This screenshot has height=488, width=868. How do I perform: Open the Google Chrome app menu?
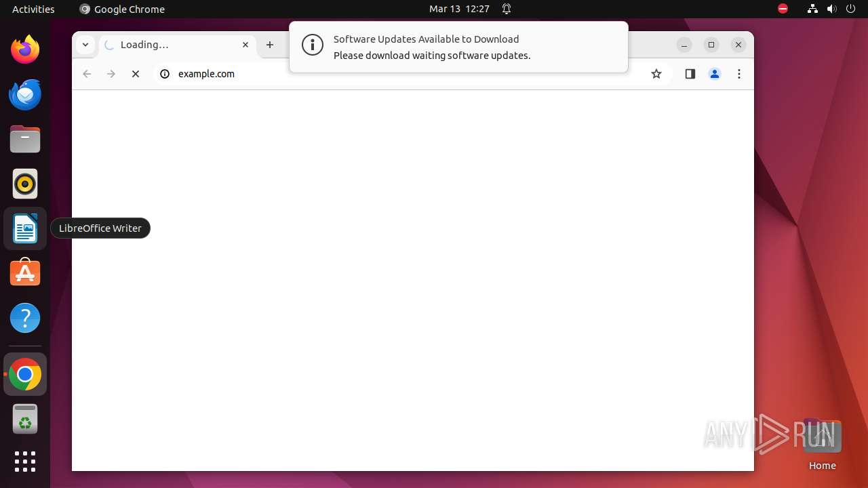pyautogui.click(x=122, y=9)
